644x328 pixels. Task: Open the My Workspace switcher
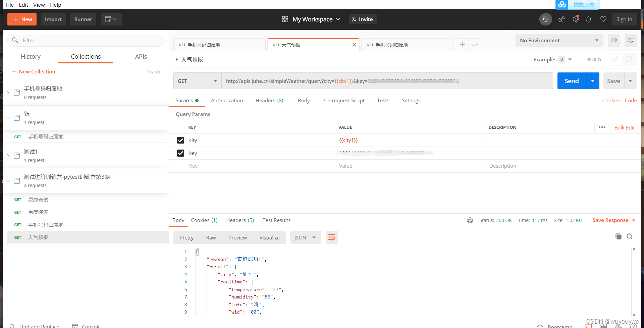click(x=311, y=19)
